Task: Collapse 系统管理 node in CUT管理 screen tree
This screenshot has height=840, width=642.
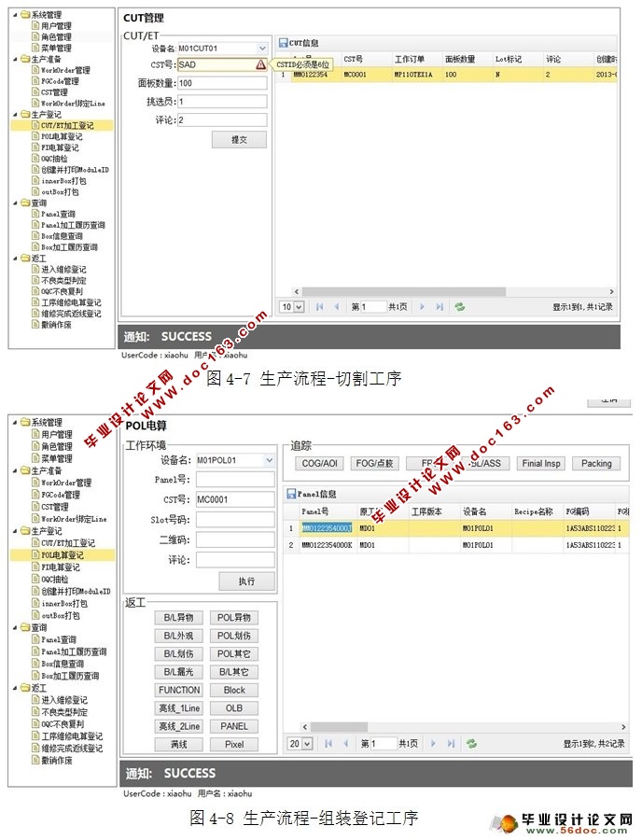Action: click(15, 15)
